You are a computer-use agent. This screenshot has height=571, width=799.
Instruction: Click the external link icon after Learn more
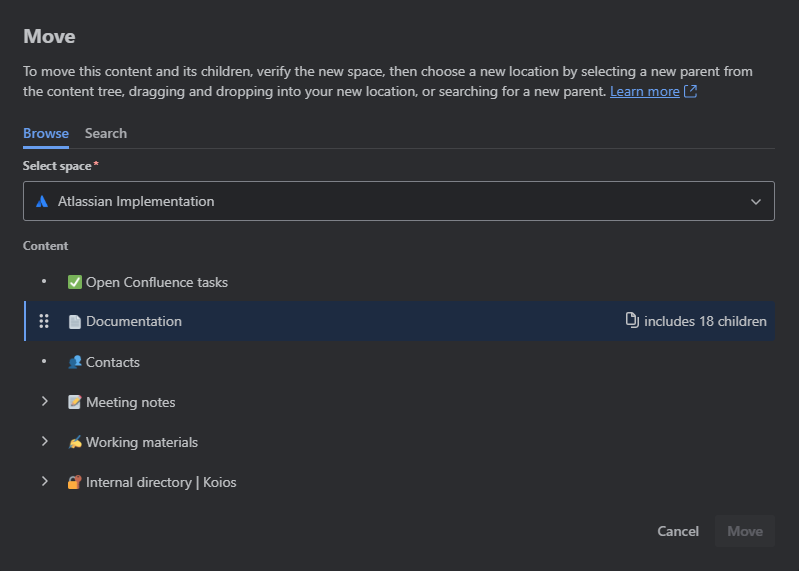[x=690, y=91]
